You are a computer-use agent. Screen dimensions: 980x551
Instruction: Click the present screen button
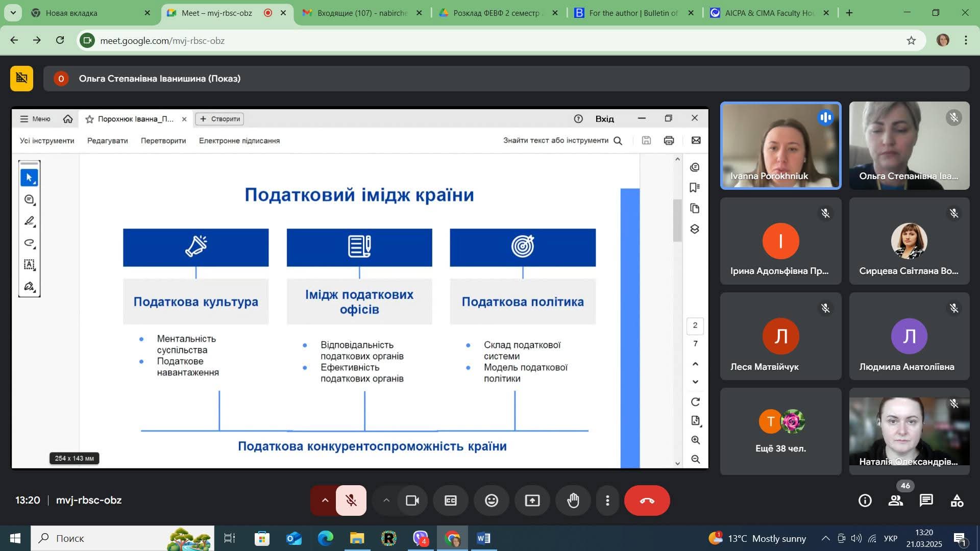(532, 500)
